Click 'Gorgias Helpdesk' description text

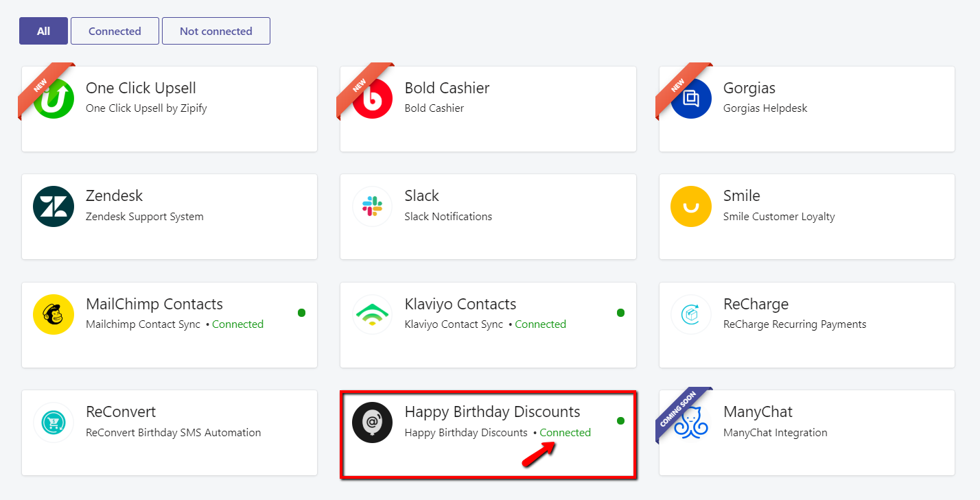point(765,108)
